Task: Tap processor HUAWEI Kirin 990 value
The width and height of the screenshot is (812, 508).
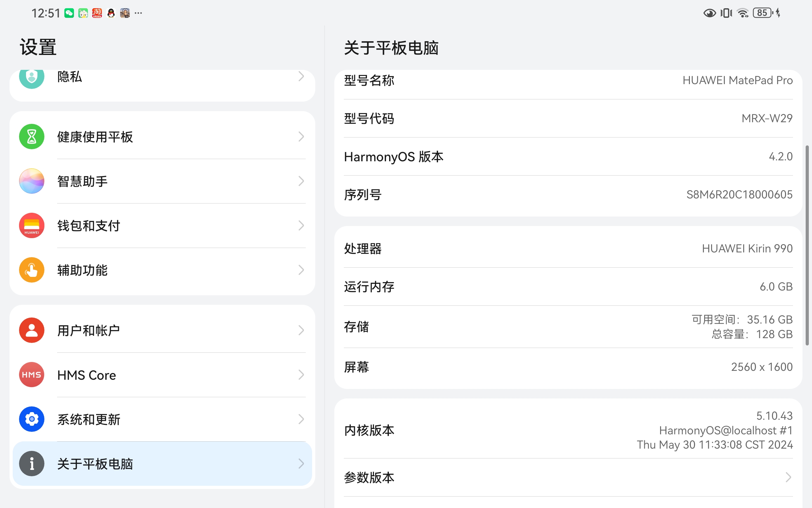Action: click(x=747, y=249)
